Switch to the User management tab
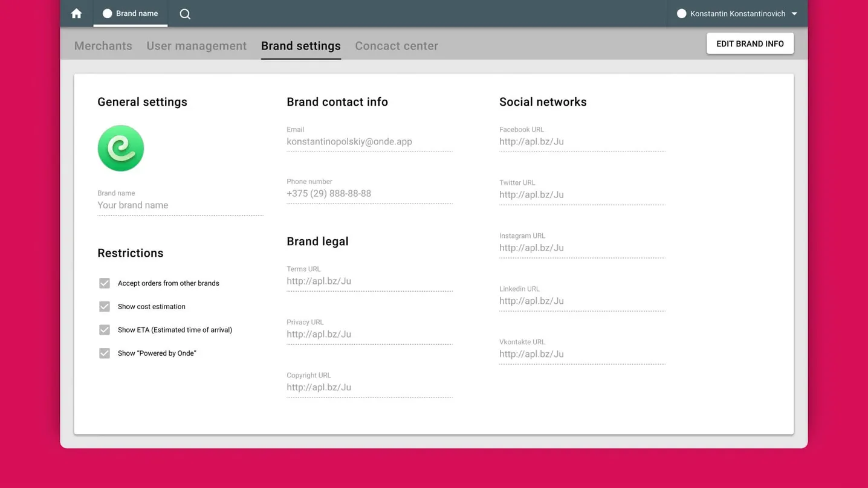This screenshot has height=488, width=868. (x=196, y=46)
